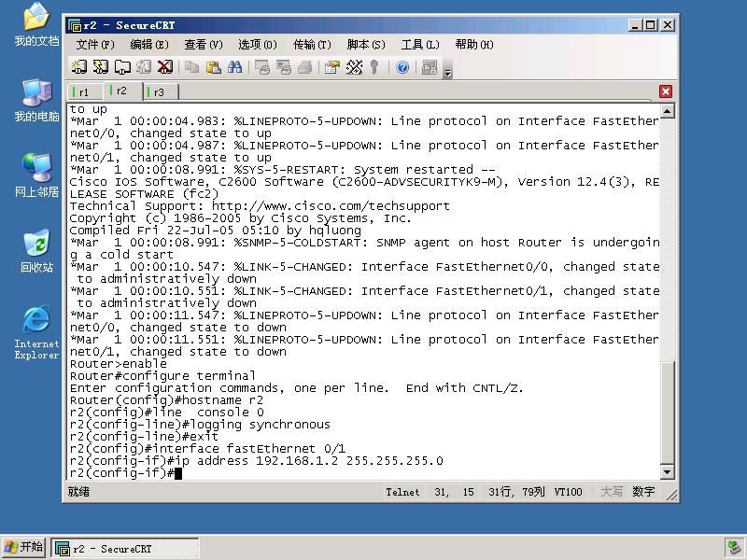
Task: Open the 工具(L) menu
Action: (420, 44)
